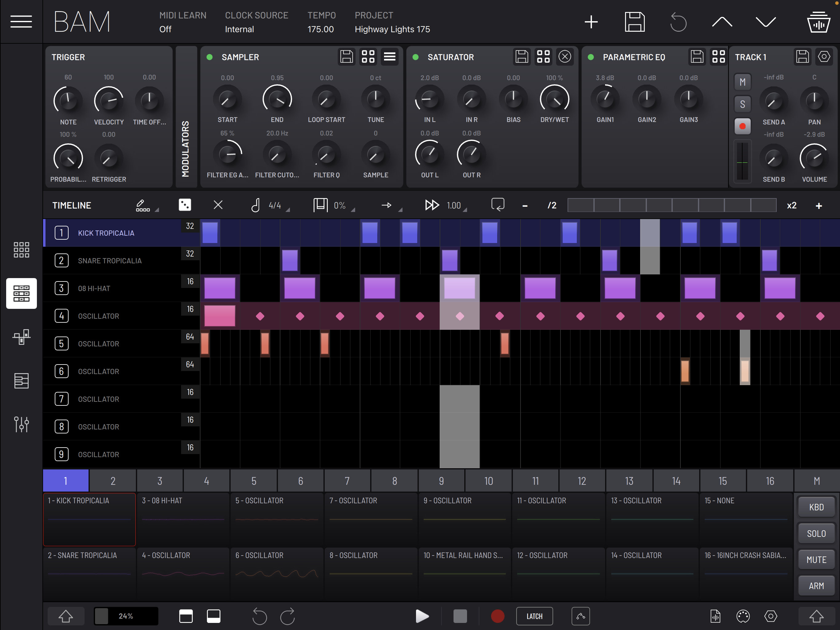Adjust the Track 1 VOLUME knob
Screen dimensions: 840x630
pos(814,158)
